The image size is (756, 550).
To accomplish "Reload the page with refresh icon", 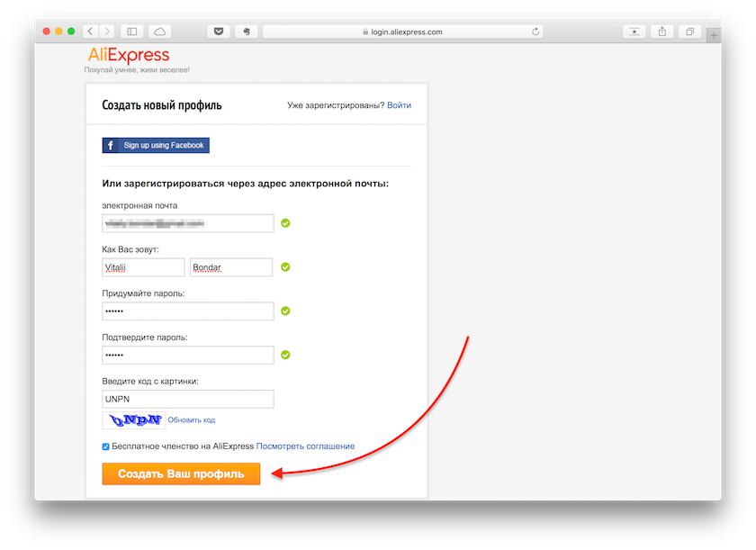I will [535, 32].
